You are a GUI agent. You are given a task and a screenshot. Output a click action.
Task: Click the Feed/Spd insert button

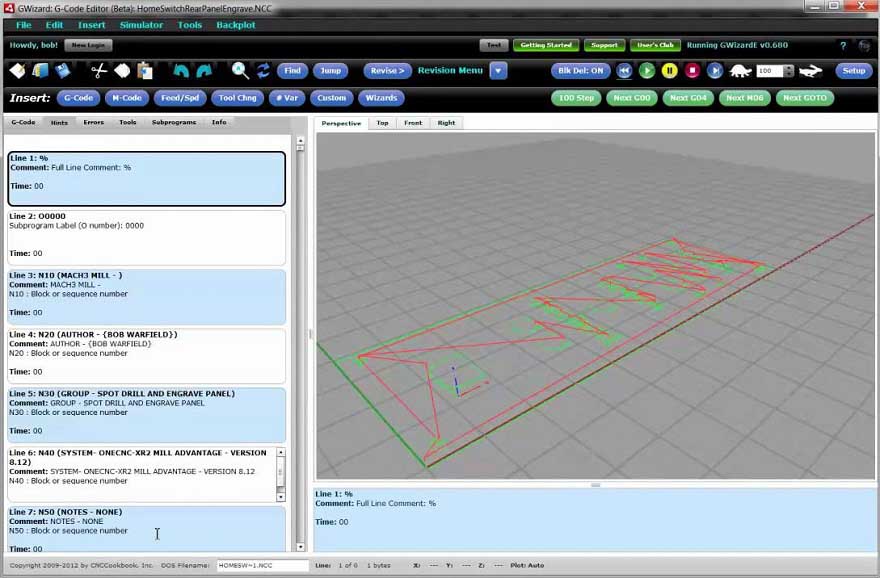click(x=180, y=98)
